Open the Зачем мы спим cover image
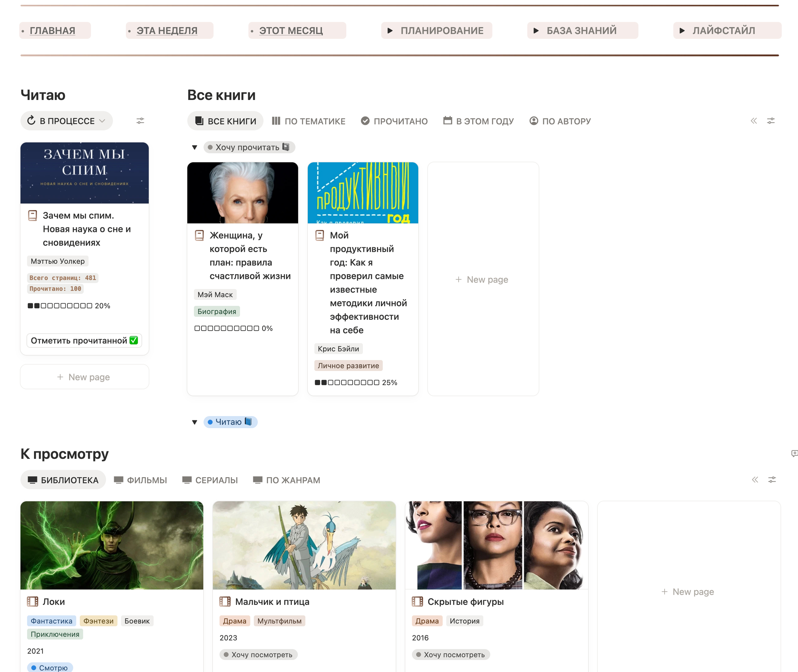This screenshot has height=672, width=798. (x=85, y=173)
